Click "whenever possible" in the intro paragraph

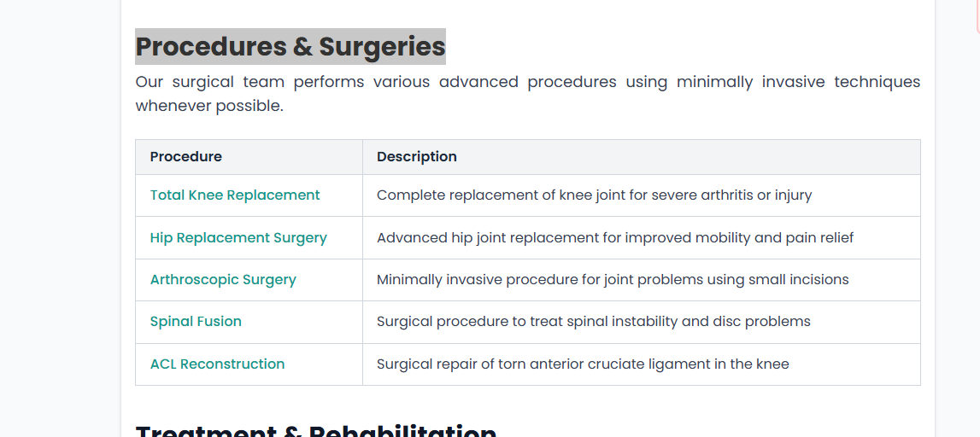208,107
